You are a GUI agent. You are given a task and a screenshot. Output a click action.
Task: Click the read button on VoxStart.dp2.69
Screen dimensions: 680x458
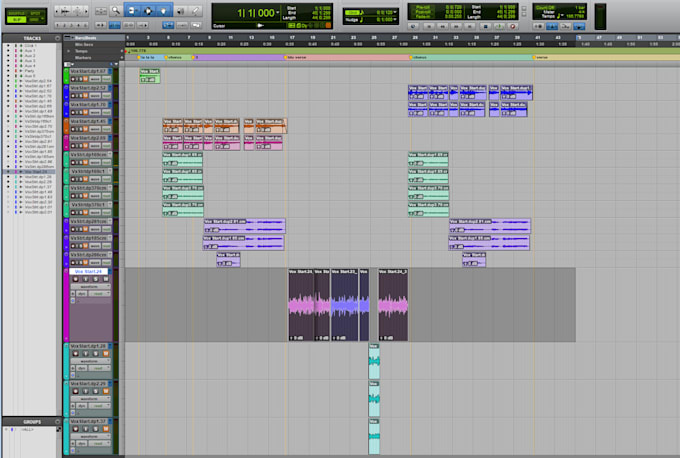(106, 146)
